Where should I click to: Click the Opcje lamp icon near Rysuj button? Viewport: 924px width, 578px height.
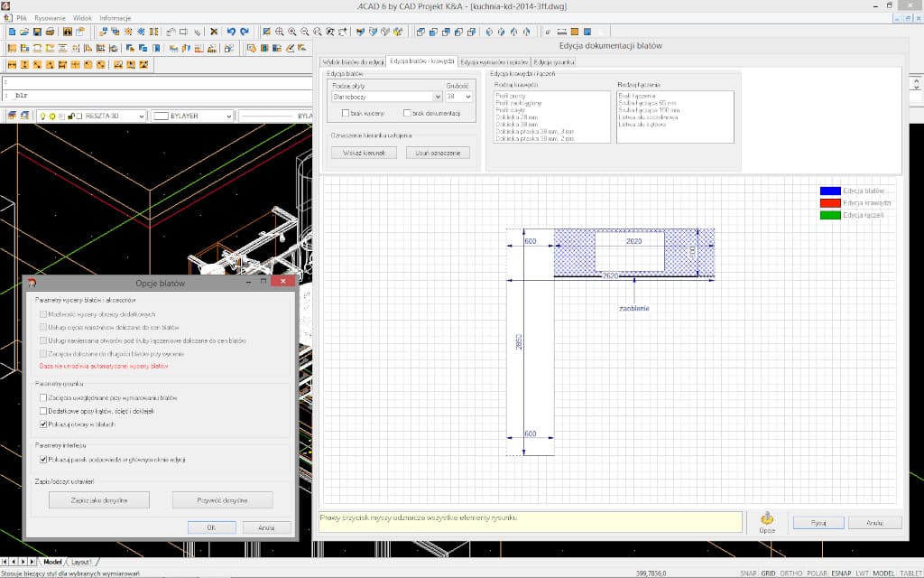pyautogui.click(x=768, y=517)
